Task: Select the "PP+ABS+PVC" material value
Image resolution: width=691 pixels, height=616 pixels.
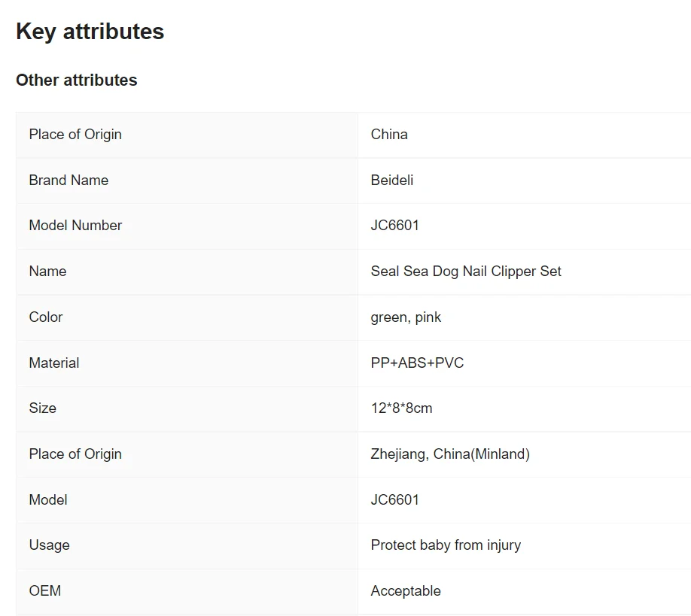Action: pyautogui.click(x=417, y=363)
